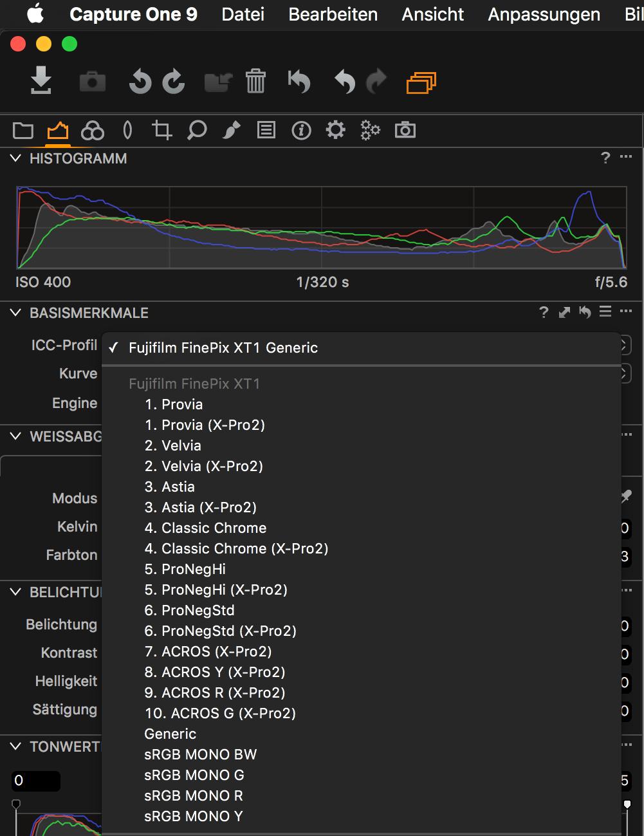Open the Bearbeiten menu
The height and width of the screenshot is (836, 644).
coord(333,14)
